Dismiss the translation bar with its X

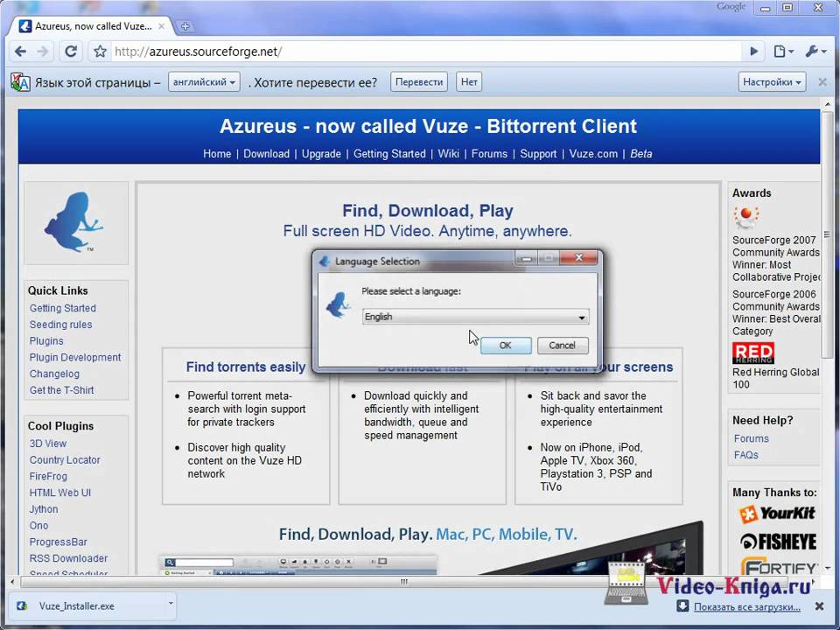[822, 82]
